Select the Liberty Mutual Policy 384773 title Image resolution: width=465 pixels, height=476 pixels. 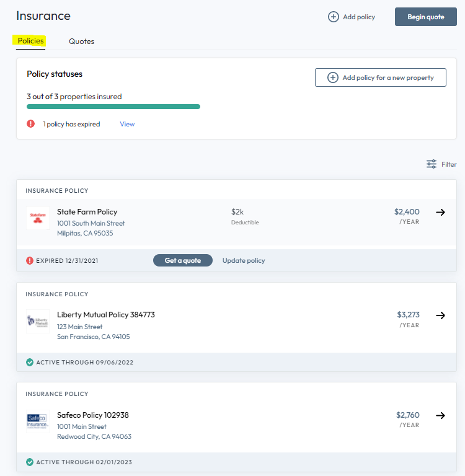(x=106, y=314)
